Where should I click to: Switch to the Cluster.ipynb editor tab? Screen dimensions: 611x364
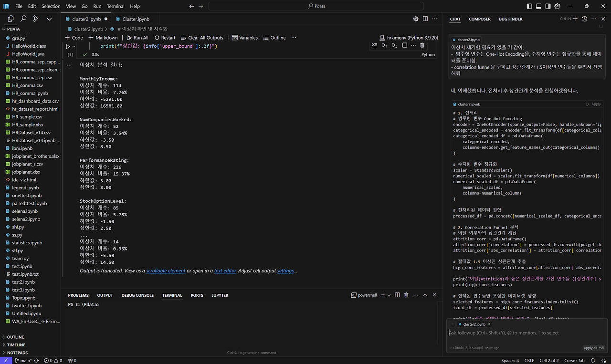136,19
